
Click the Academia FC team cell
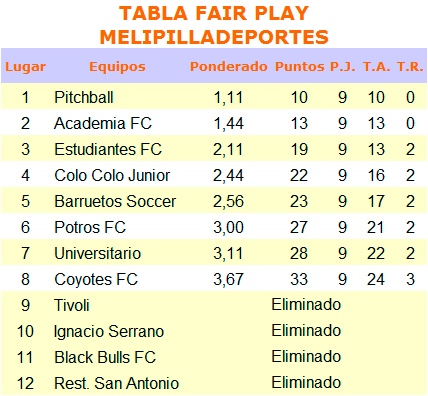[103, 123]
